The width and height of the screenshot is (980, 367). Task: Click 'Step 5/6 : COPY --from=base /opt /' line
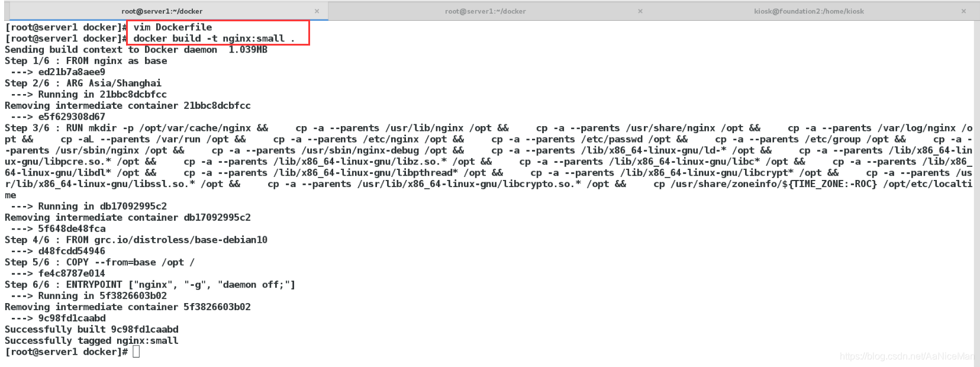pyautogui.click(x=99, y=263)
